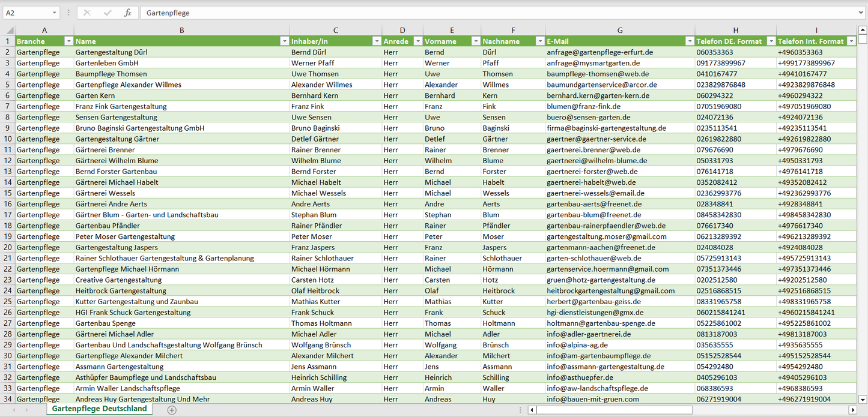Click the Cancel entry X icon
The image size is (868, 417).
click(87, 13)
